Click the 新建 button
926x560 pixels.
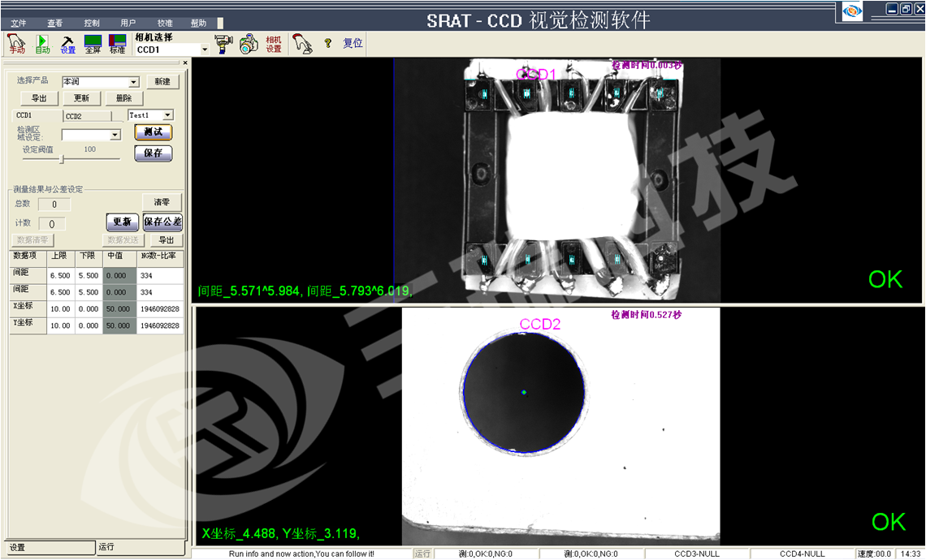pyautogui.click(x=162, y=81)
